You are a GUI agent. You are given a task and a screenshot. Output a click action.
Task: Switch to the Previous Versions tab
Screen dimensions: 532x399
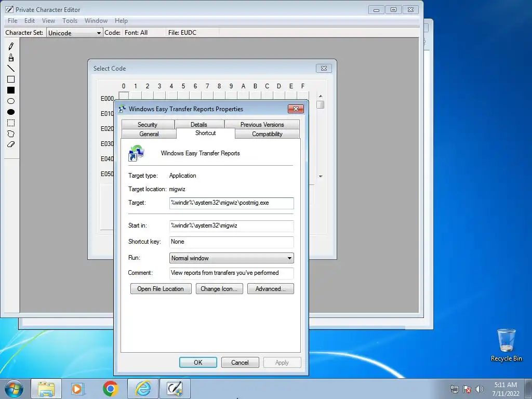[262, 125]
